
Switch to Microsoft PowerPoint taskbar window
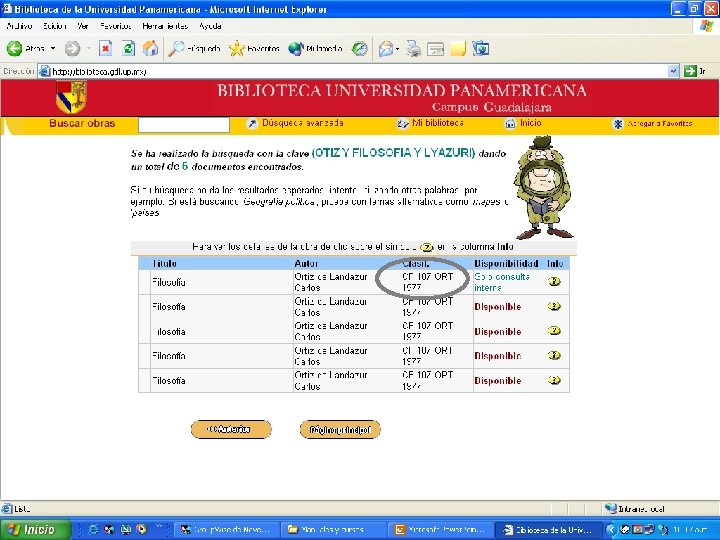pos(441,530)
